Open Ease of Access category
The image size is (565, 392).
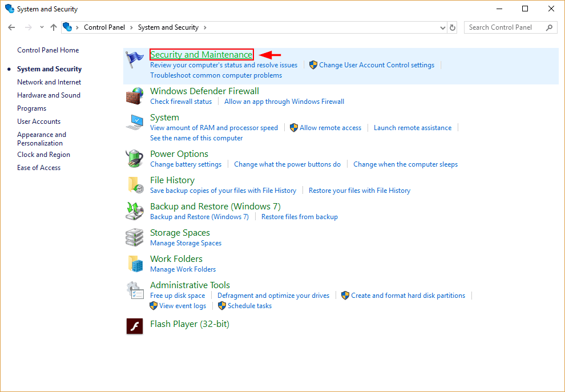pos(39,168)
